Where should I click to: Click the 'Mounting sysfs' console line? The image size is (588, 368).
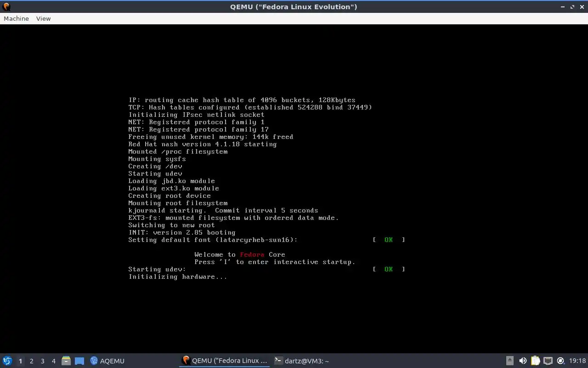pyautogui.click(x=157, y=159)
